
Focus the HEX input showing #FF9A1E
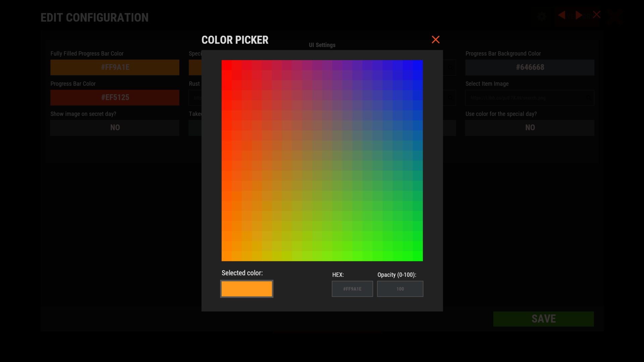(352, 289)
